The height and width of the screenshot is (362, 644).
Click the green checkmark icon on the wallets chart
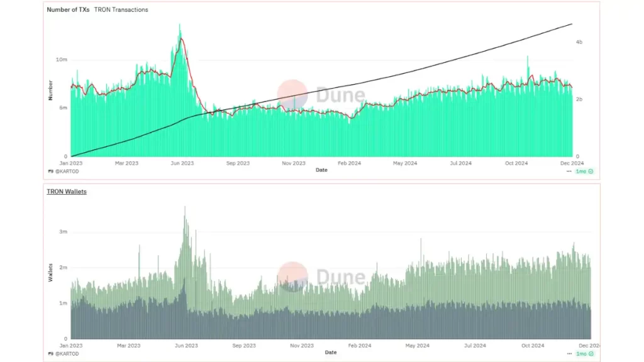coord(591,353)
